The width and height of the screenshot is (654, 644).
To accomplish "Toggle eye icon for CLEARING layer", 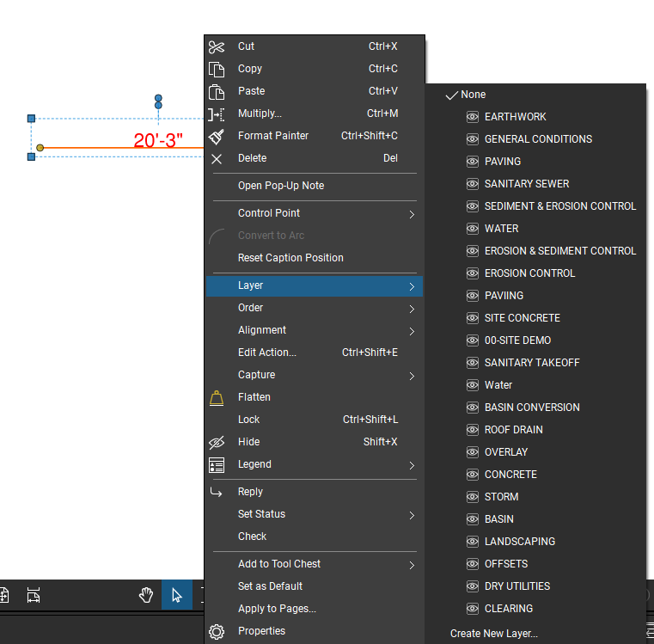I will coord(472,609).
